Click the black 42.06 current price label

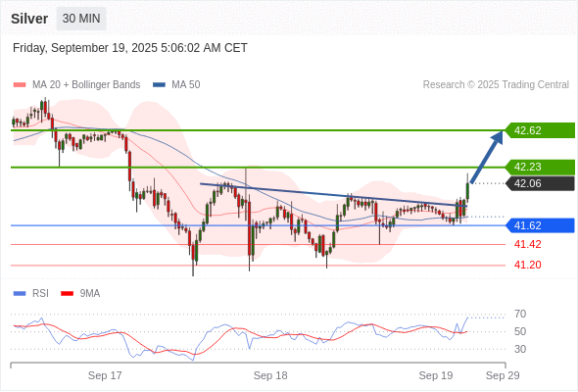click(x=540, y=183)
